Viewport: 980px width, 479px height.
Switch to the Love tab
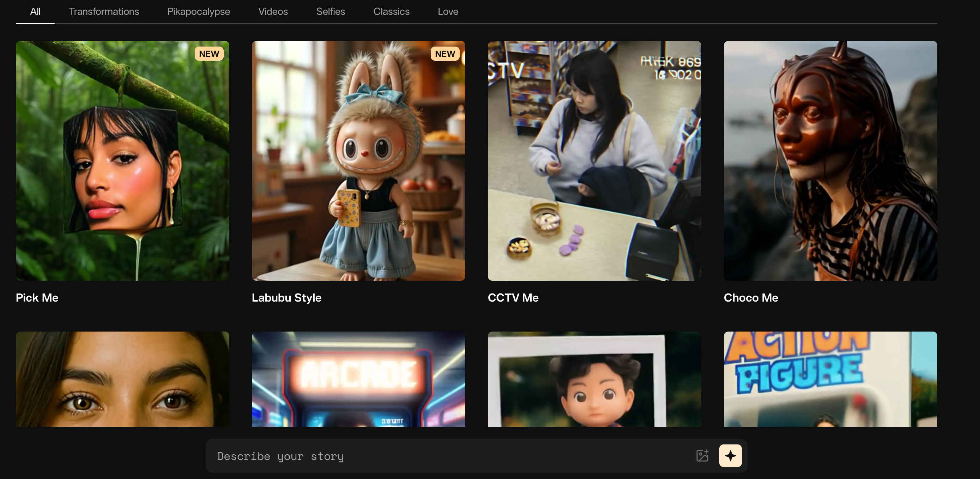click(x=447, y=11)
